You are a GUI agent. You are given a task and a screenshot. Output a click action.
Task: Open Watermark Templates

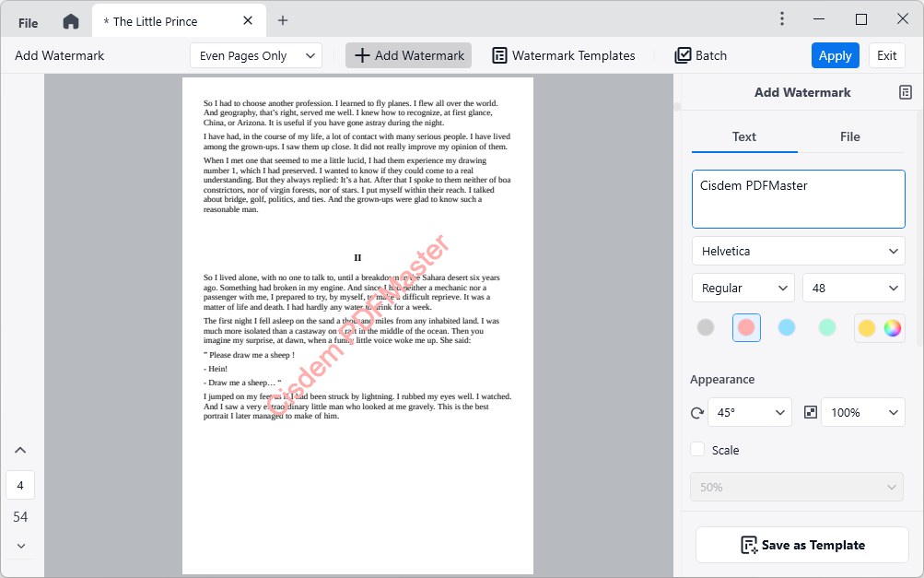[563, 55]
